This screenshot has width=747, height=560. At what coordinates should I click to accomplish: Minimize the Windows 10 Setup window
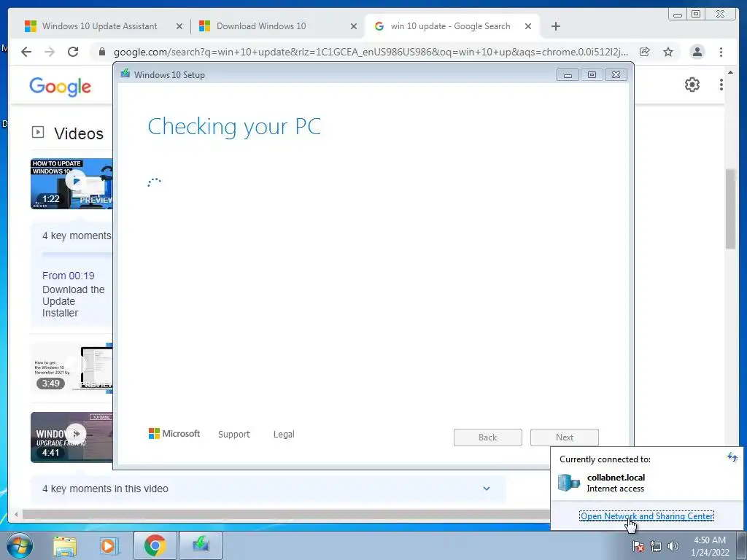(568, 75)
